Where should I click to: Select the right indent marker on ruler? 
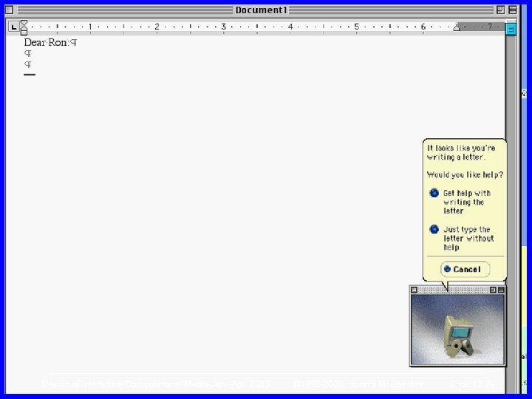tap(457, 28)
